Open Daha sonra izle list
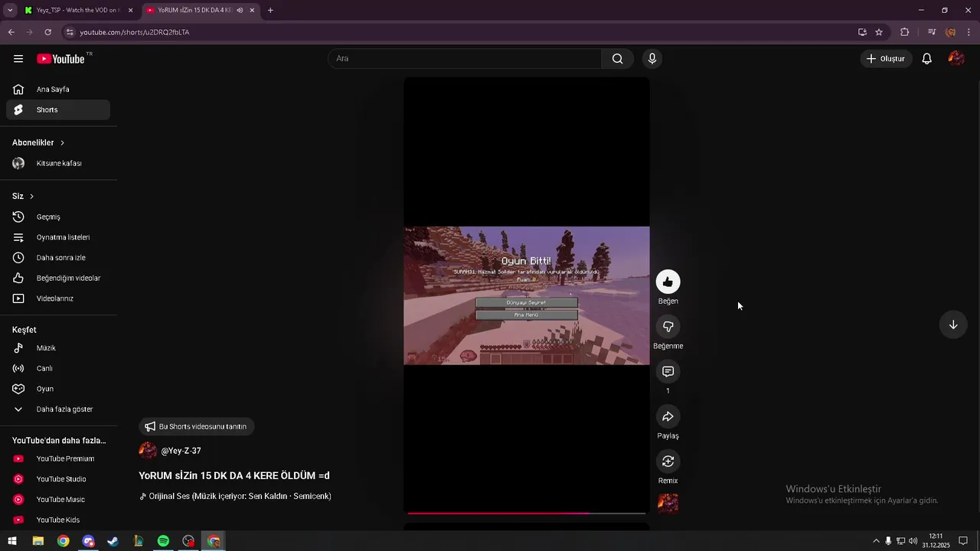Viewport: 980px width, 551px height. [x=58, y=258]
